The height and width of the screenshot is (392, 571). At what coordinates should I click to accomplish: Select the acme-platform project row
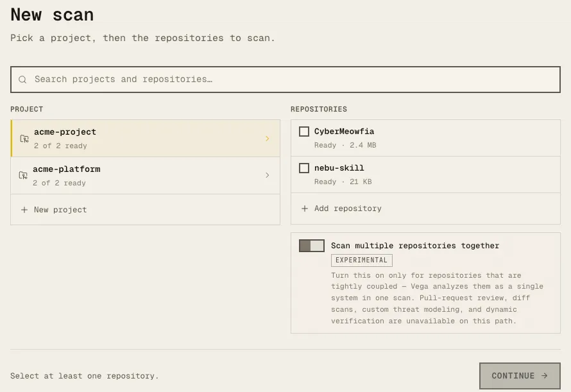pos(146,176)
